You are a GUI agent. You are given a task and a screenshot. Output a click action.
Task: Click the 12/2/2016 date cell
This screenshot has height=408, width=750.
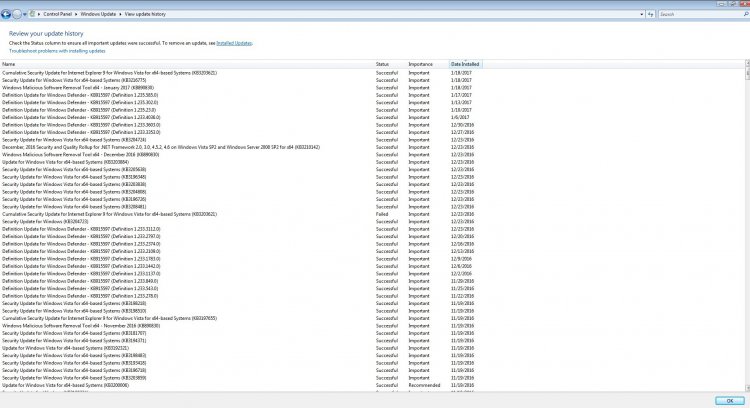click(461, 274)
